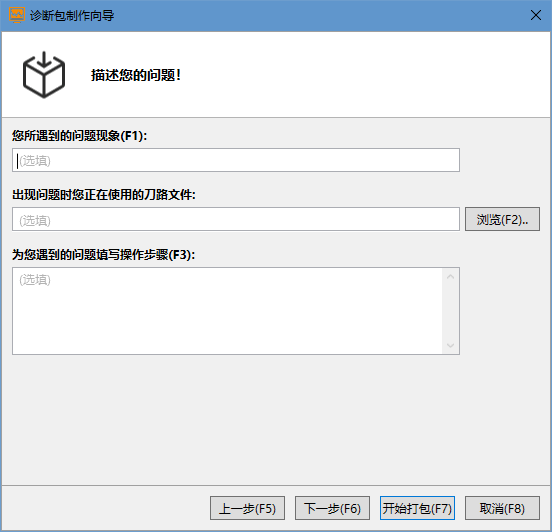Focus the 问题现象(F1) text field
The height and width of the screenshot is (532, 552).
point(236,160)
